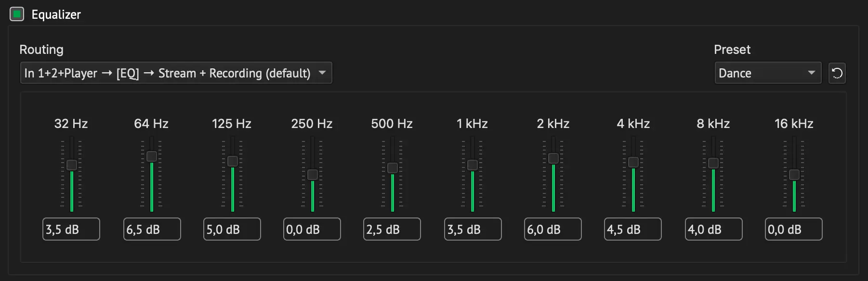
Task: Click the 64 Hz 6,5 dB value field
Action: [152, 229]
